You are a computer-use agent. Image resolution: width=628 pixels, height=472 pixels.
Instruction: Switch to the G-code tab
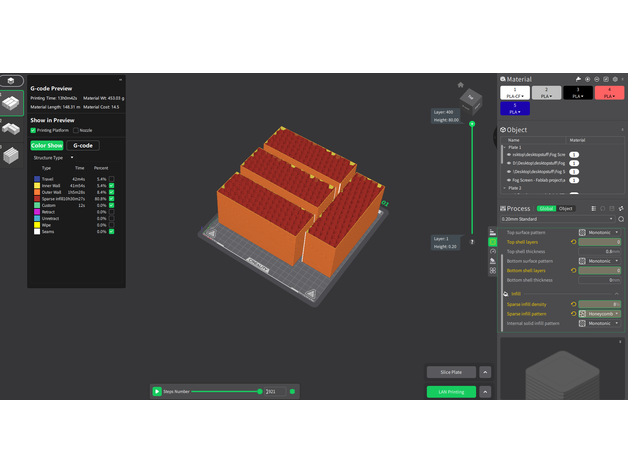point(83,145)
